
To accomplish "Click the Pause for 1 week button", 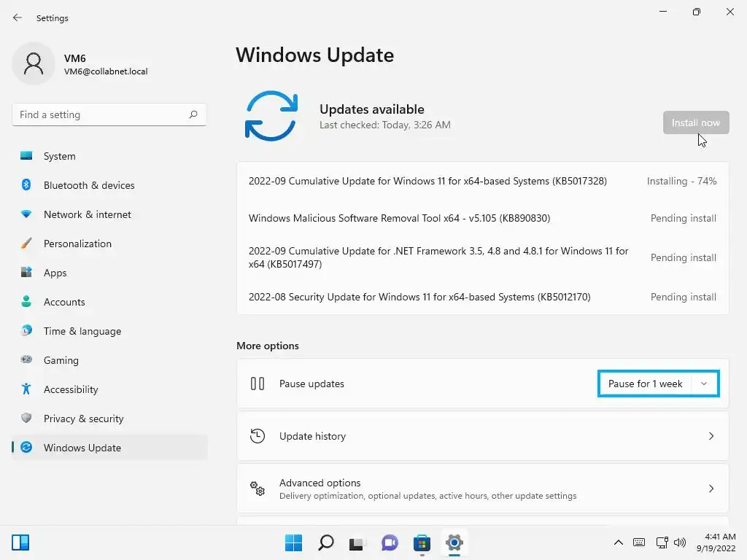I will tap(645, 384).
